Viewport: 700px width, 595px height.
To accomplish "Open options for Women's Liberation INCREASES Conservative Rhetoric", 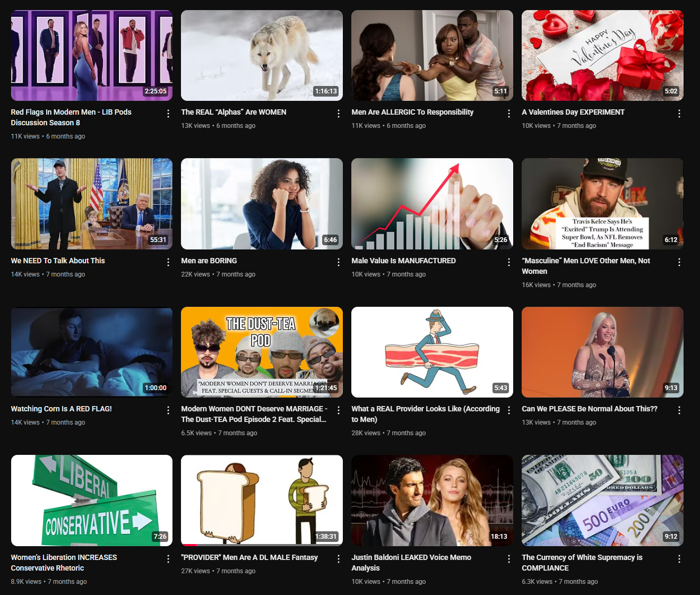I will (168, 559).
